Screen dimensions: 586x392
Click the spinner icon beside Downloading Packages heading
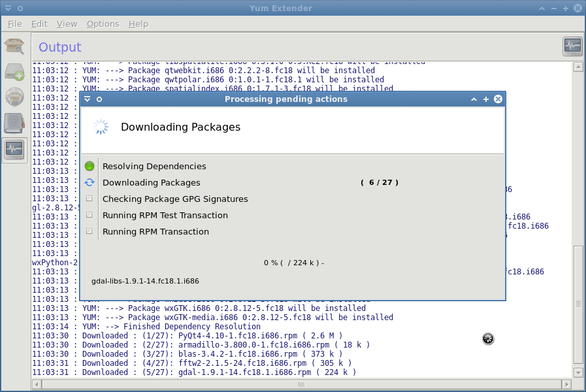(x=101, y=127)
